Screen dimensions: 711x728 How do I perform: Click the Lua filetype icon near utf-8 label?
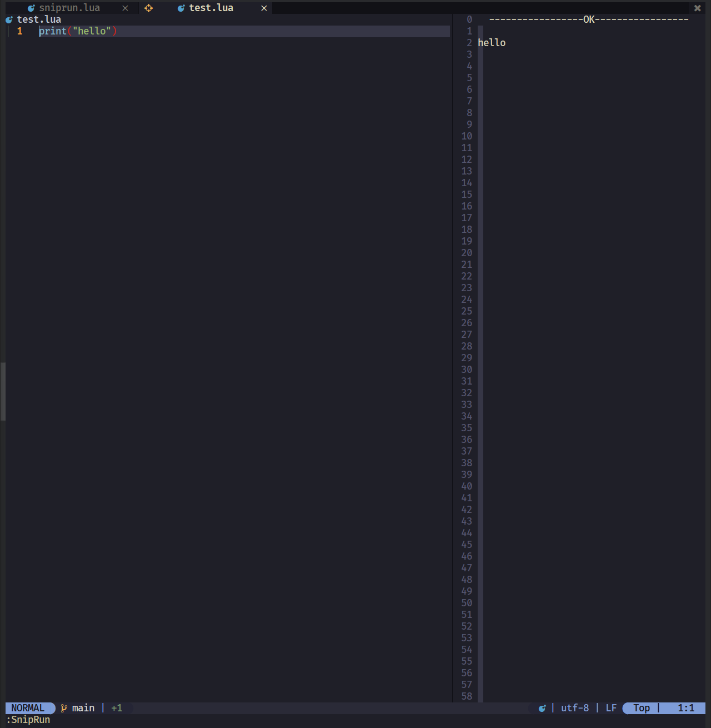[x=542, y=707]
